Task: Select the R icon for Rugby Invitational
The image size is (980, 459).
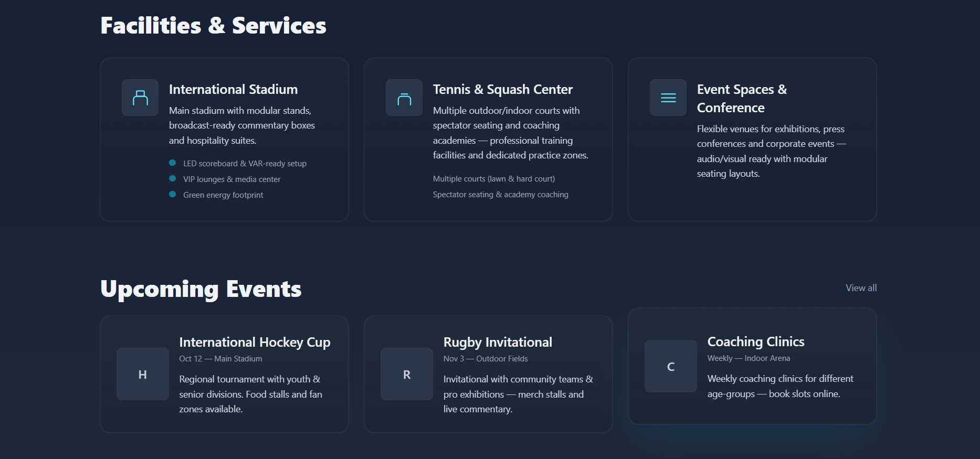Action: tap(406, 373)
